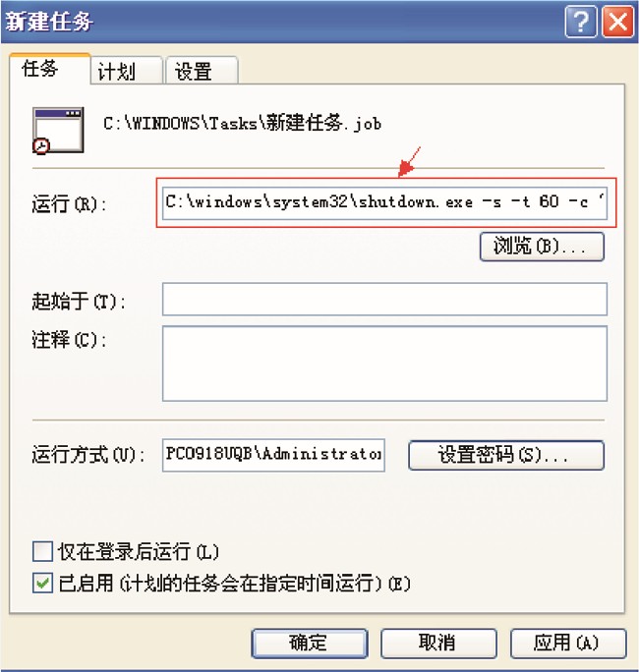This screenshot has width=639, height=672.
Task: Focus the 起始于(T) input field
Action: (384, 299)
